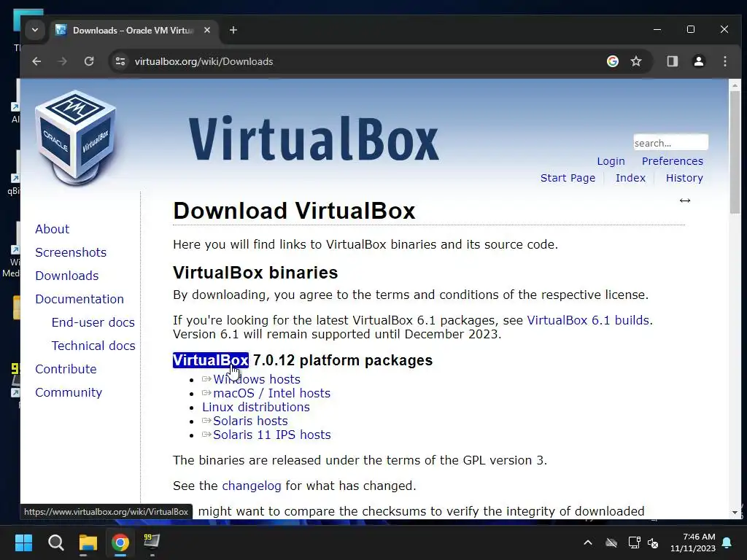The image size is (747, 560).
Task: Click the browser Forward arrow
Action: (63, 61)
